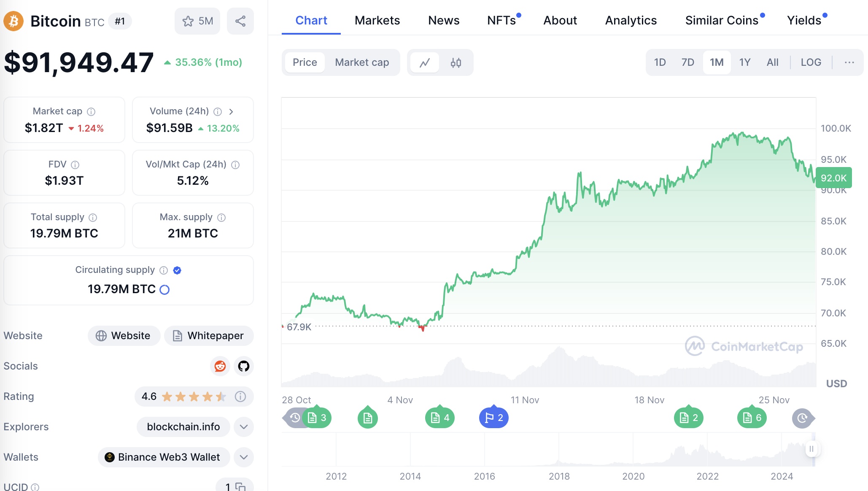The height and width of the screenshot is (491, 868).
Task: Click the Vol/Mkt Cap info icon
Action: 235,165
